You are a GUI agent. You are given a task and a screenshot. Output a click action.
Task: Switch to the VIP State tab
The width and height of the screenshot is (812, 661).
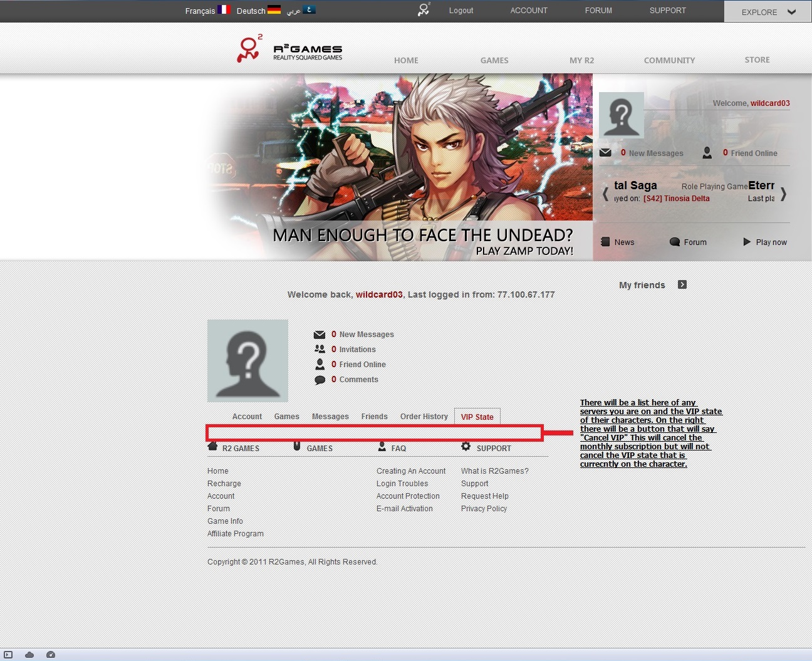click(477, 417)
